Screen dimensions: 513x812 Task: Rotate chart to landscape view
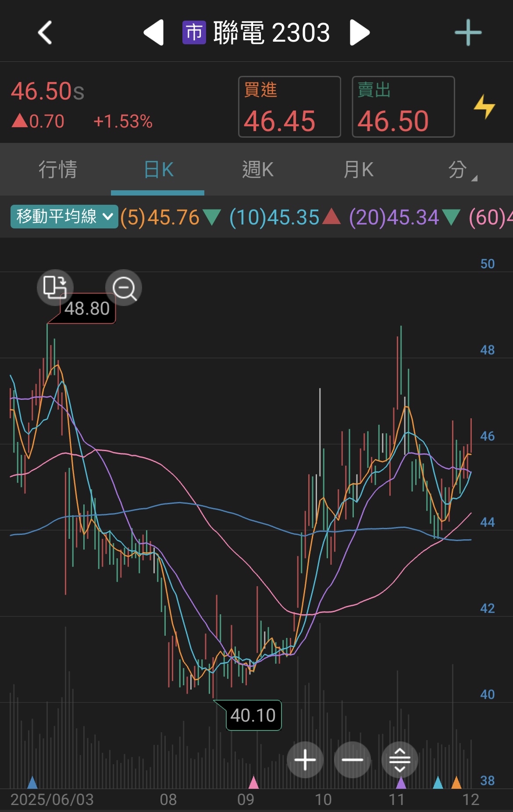(55, 287)
